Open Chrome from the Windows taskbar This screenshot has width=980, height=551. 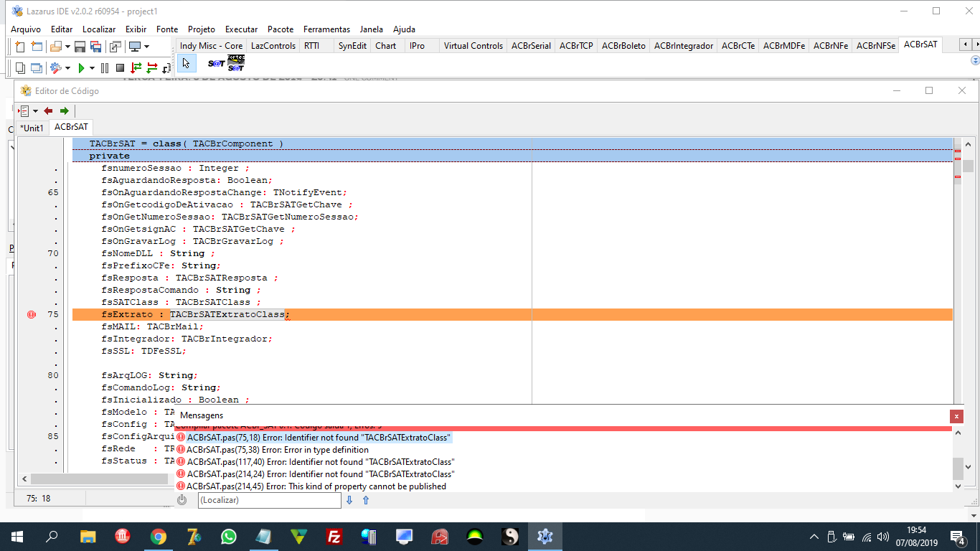pyautogui.click(x=159, y=536)
